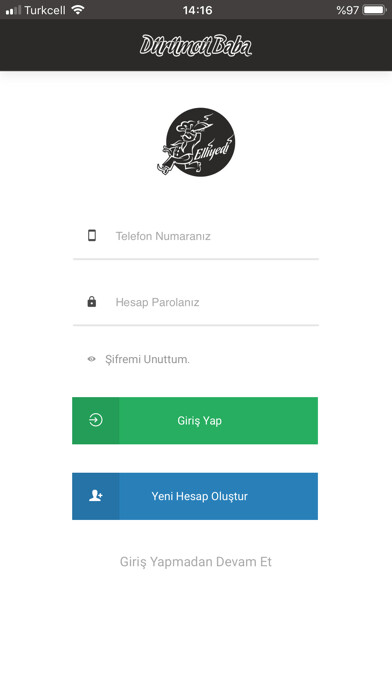Tap the 14:16 clock in status bar
Viewport: 392px width, 696px height.
[197, 10]
